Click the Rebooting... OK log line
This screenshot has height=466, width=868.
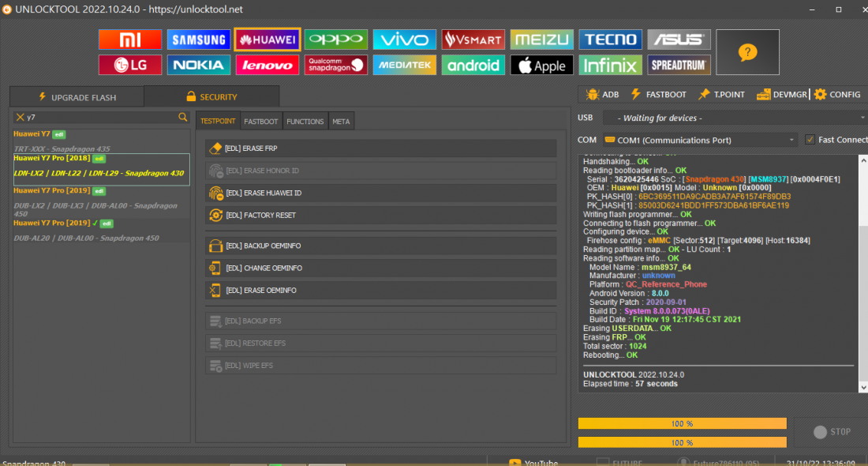(x=610, y=355)
